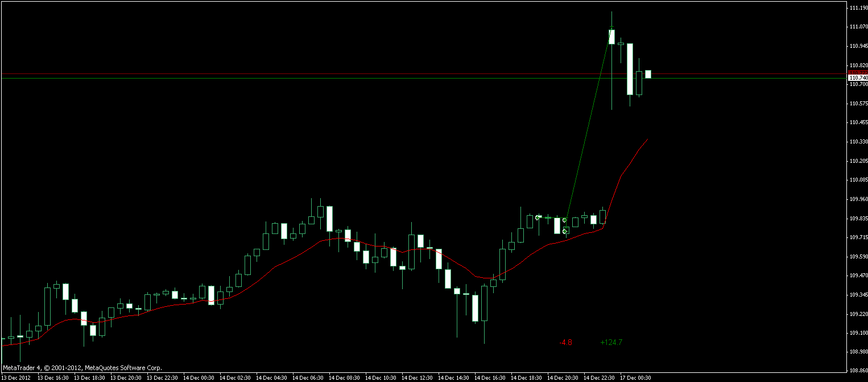Click the 17 Dec 00:30 axis label
This screenshot has height=382, width=868.
(635, 377)
